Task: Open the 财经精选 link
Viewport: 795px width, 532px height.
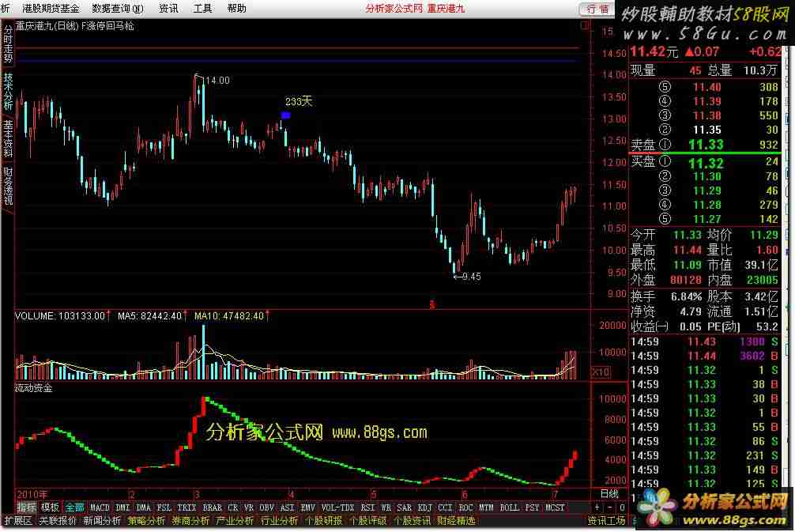Action: (x=456, y=520)
